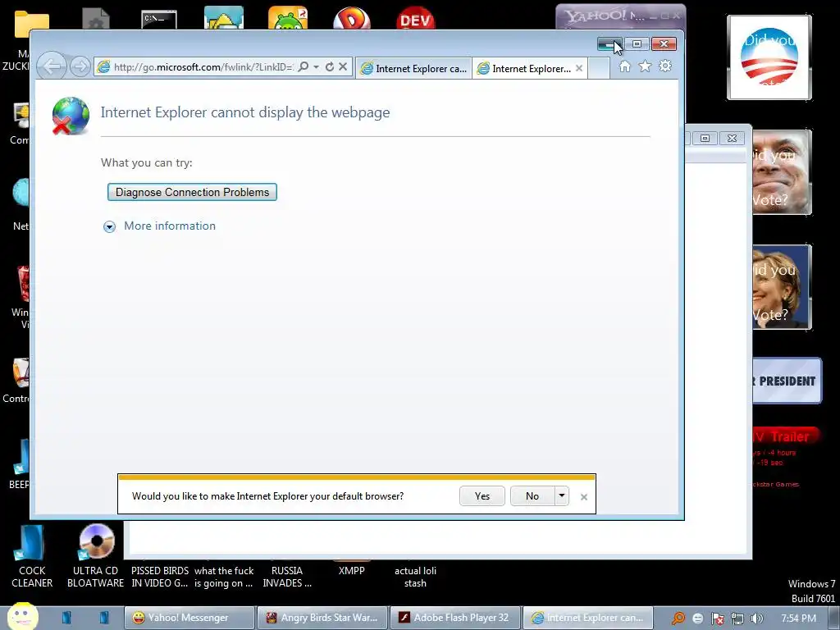Open first pinned blue taskbar icon
Screen dimensions: 840x630
[66, 618]
